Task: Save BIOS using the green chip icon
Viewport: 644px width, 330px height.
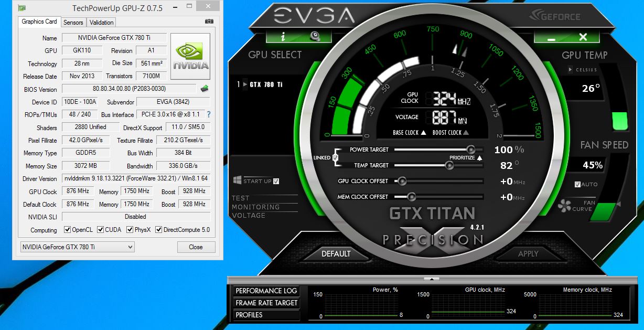Action: coord(205,89)
